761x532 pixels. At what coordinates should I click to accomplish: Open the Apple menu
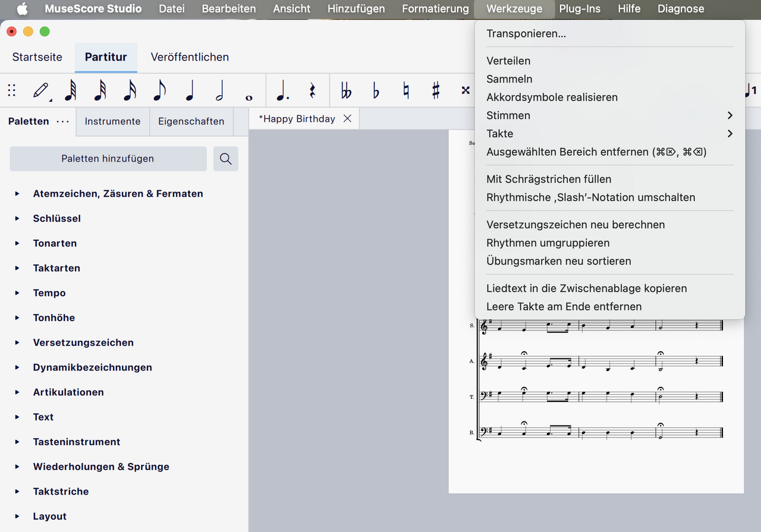coord(22,9)
